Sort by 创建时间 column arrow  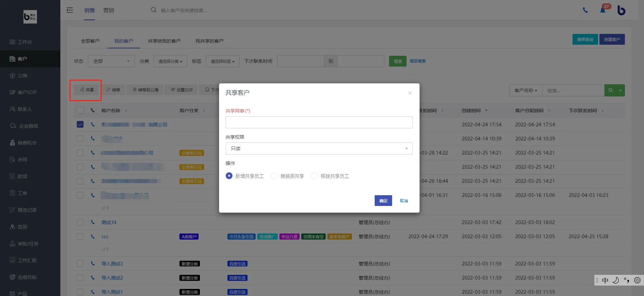486,111
